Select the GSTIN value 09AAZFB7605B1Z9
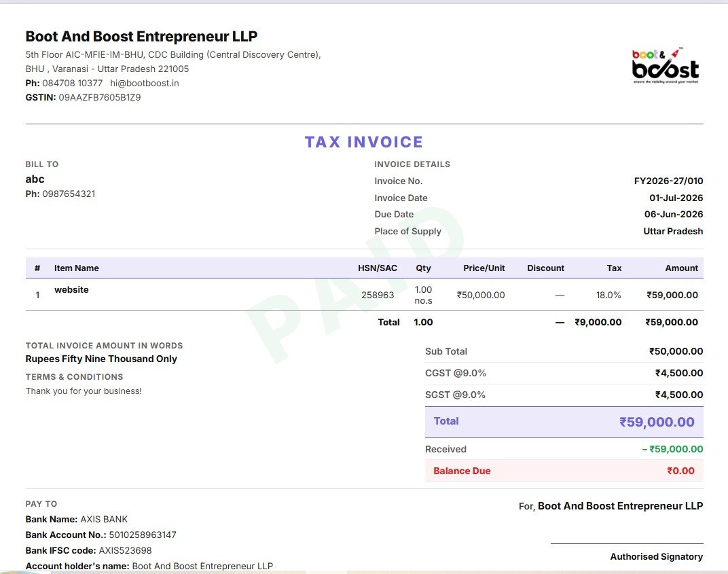728x574 pixels. click(99, 98)
